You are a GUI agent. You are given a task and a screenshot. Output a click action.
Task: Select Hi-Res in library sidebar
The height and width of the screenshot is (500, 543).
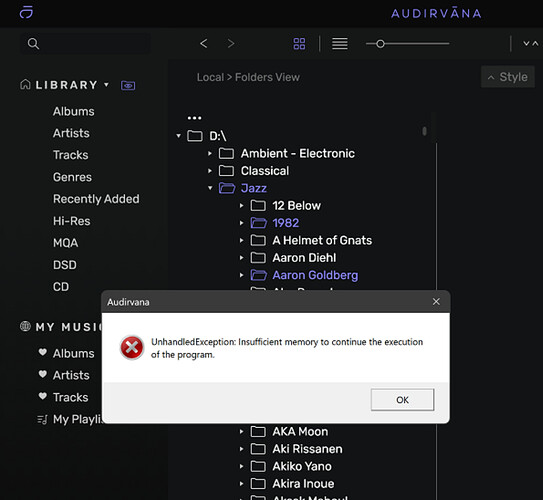click(x=71, y=221)
